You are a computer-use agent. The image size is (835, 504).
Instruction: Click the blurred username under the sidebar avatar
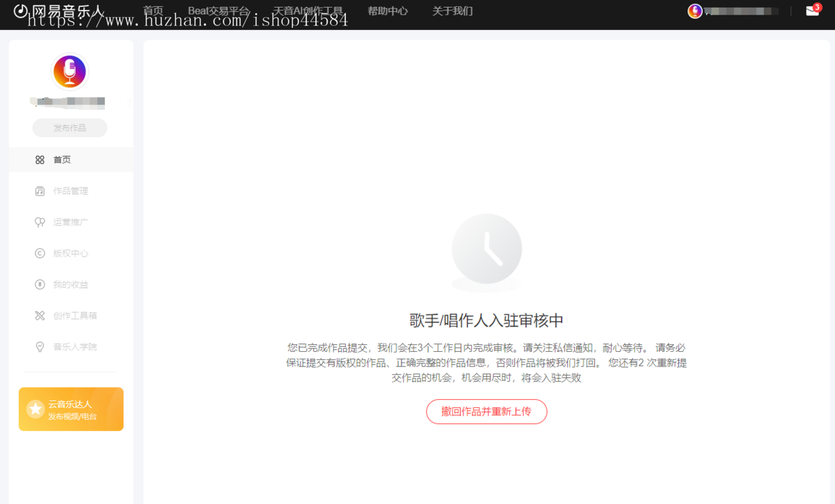tap(70, 102)
